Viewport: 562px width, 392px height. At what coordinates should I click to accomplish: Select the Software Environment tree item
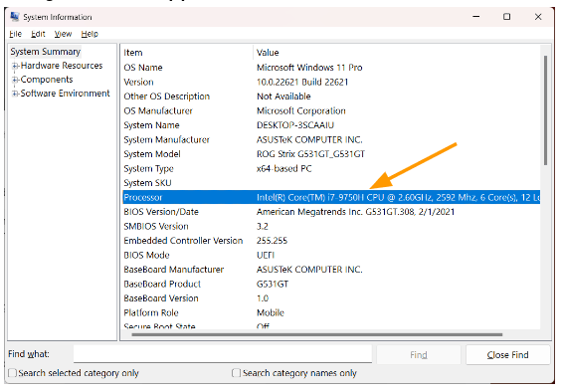tap(65, 94)
